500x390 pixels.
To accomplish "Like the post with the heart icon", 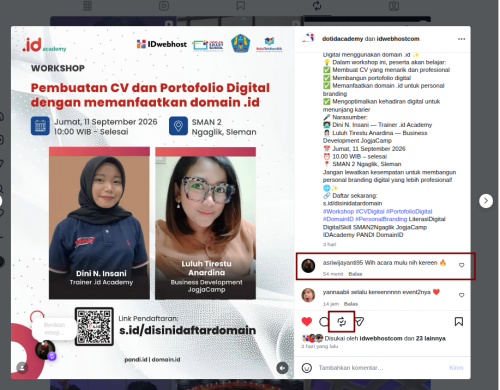I will (x=307, y=322).
